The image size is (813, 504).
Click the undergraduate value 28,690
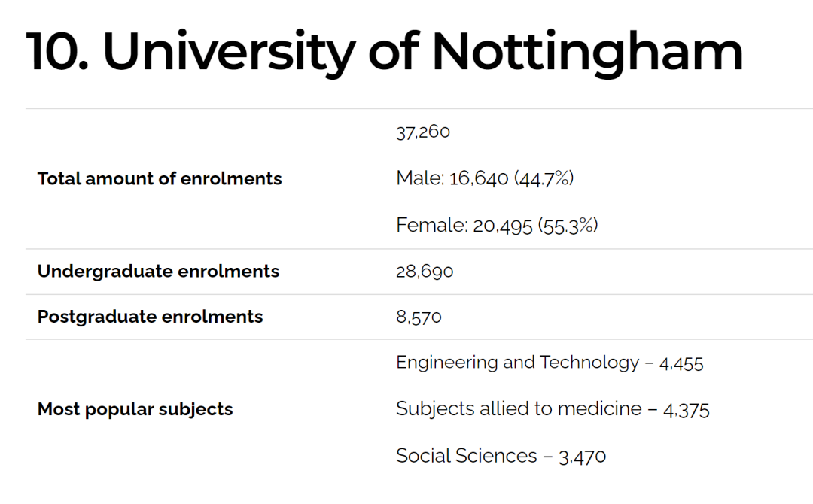pos(425,272)
